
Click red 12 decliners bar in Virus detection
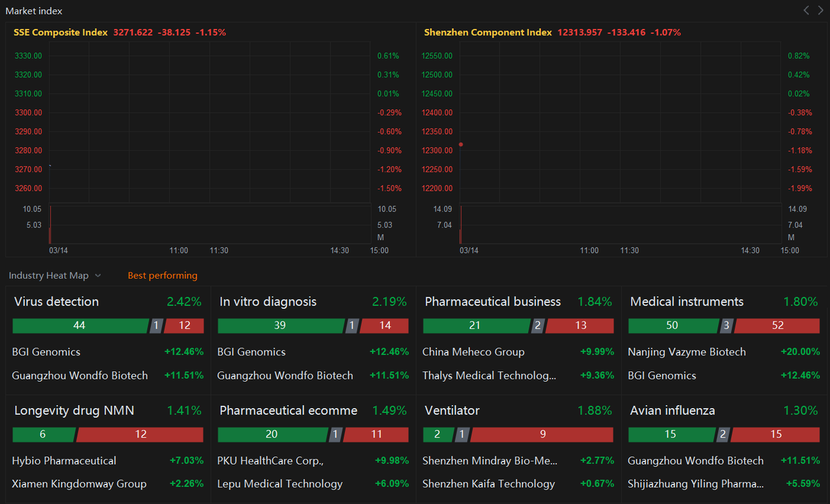184,326
